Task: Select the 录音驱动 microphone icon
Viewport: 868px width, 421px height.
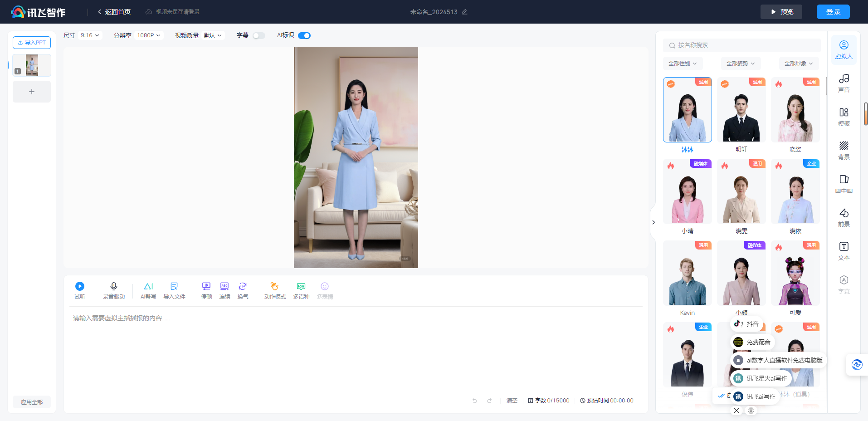Action: click(x=113, y=286)
